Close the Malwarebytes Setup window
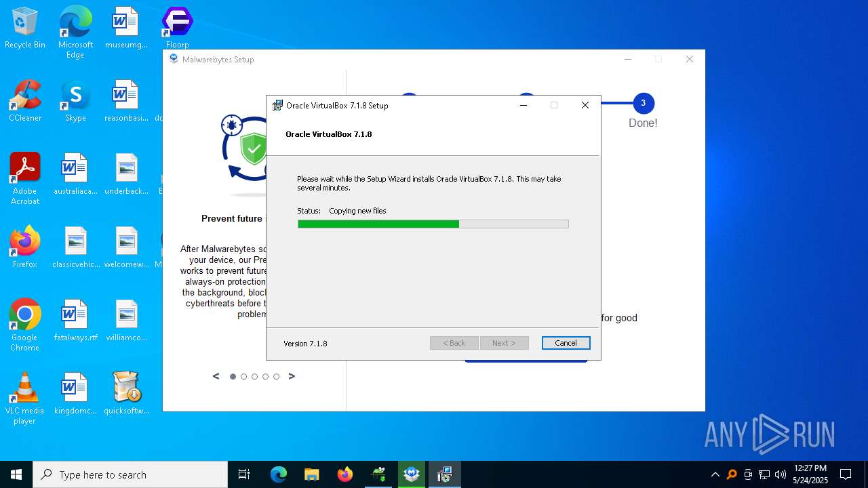 690,59
